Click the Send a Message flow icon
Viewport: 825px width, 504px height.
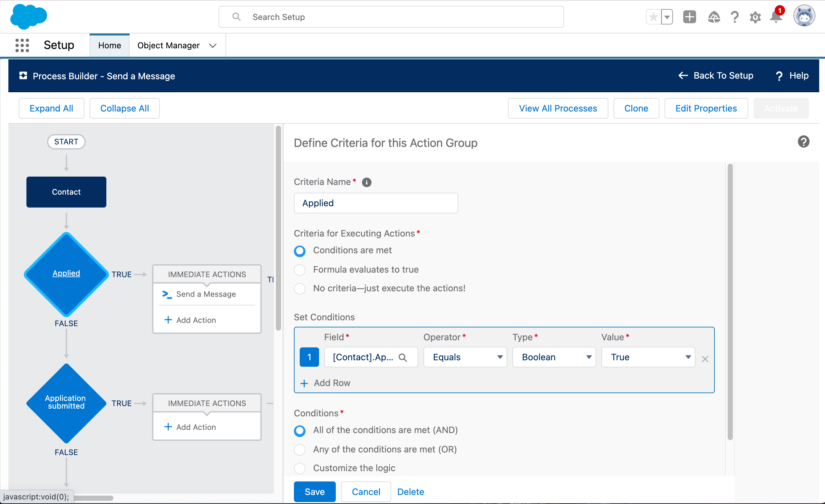coord(167,294)
